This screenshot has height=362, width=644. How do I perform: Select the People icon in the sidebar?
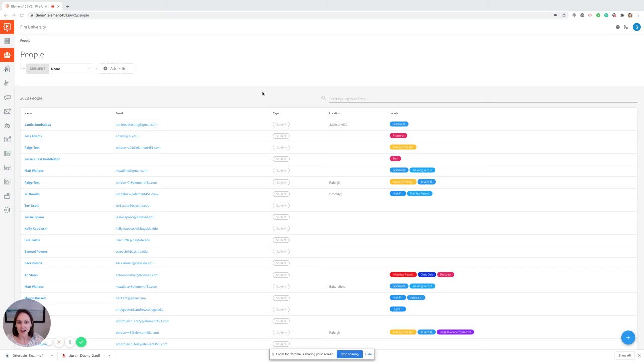[7, 55]
